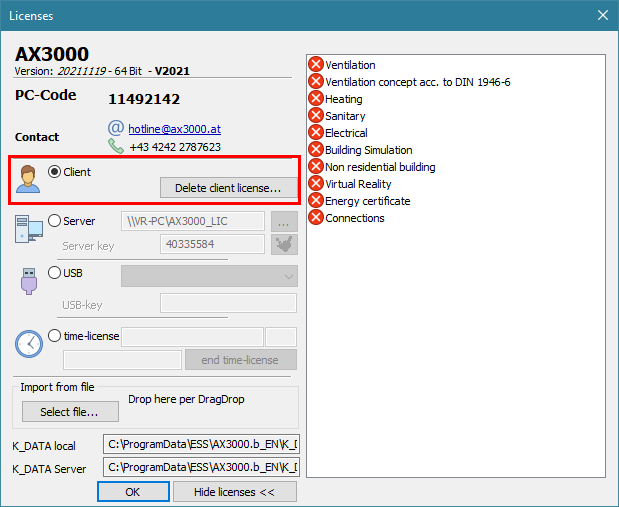
Task: Click the purple USB plug icon
Action: (x=29, y=281)
